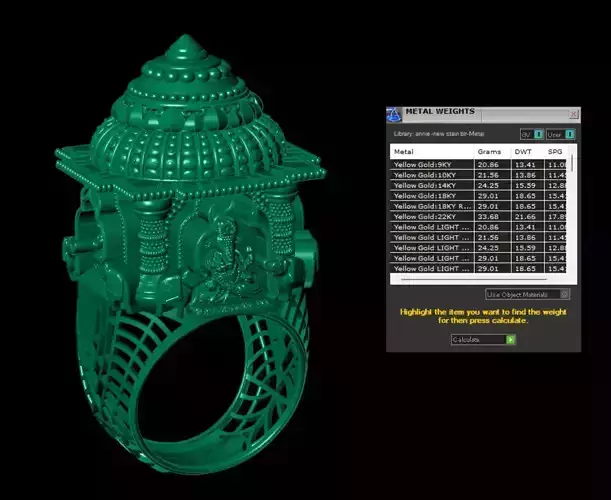
Task: Select the Yellow Gold:18KY R... row
Action: [479, 206]
